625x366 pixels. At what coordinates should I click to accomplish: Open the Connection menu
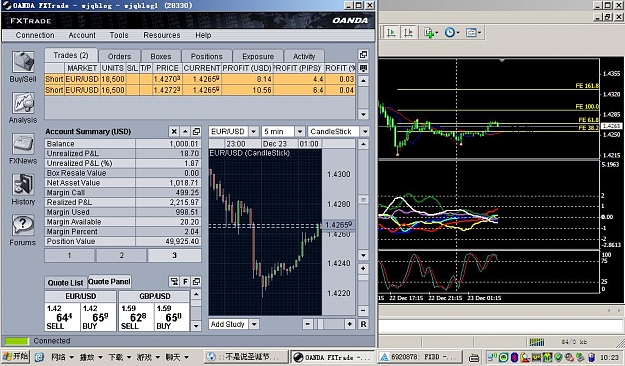coord(35,35)
